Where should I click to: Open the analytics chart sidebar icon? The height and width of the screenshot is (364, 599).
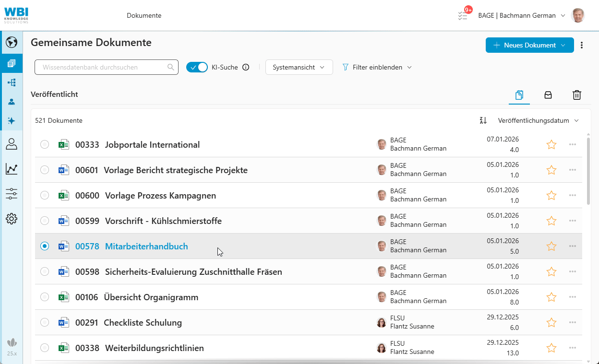tap(12, 169)
